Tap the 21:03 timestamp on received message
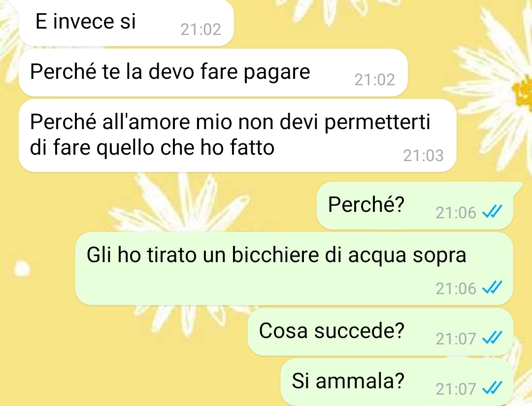The image size is (532, 406). coord(424,156)
